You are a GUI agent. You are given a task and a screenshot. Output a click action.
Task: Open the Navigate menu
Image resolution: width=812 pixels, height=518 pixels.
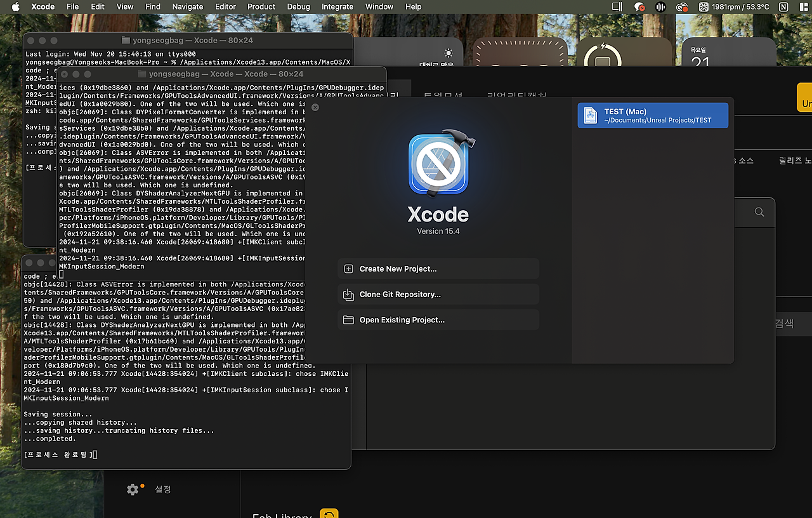coord(188,6)
